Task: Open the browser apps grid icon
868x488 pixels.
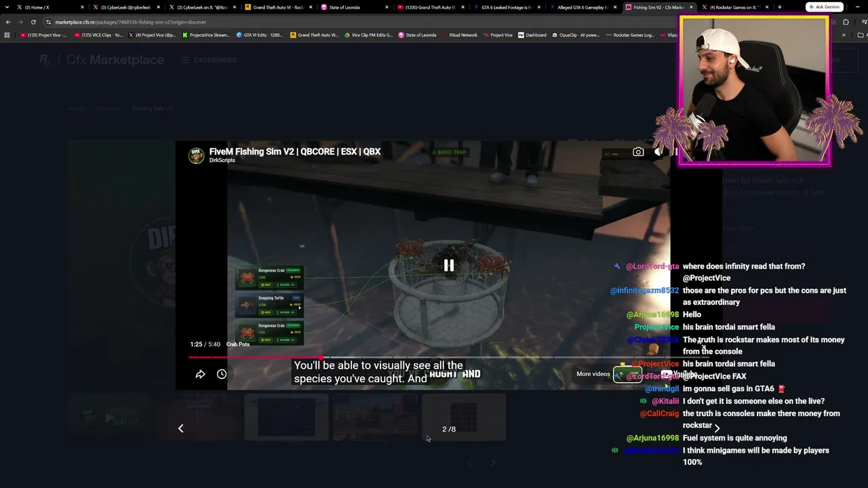Action: coord(7,35)
